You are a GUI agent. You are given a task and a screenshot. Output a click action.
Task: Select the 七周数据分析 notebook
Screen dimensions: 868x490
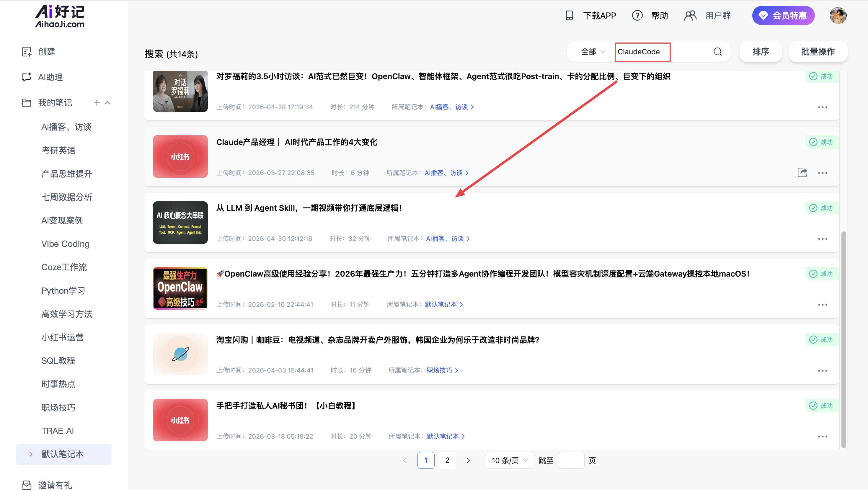point(67,197)
